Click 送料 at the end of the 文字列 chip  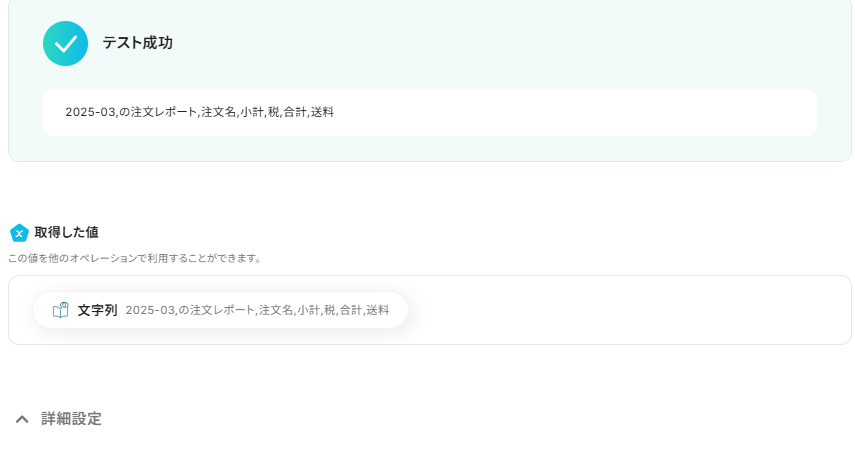[378, 310]
